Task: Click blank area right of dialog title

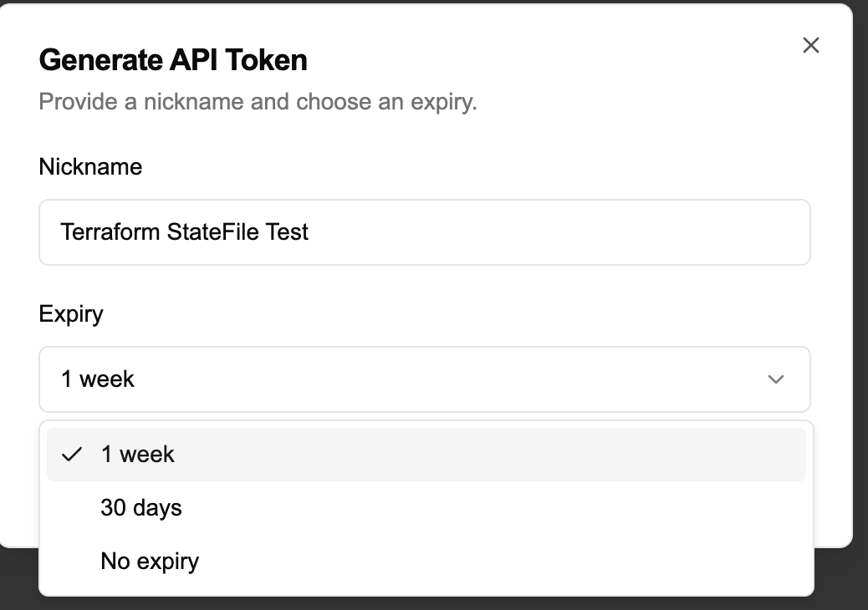Action: click(544, 60)
